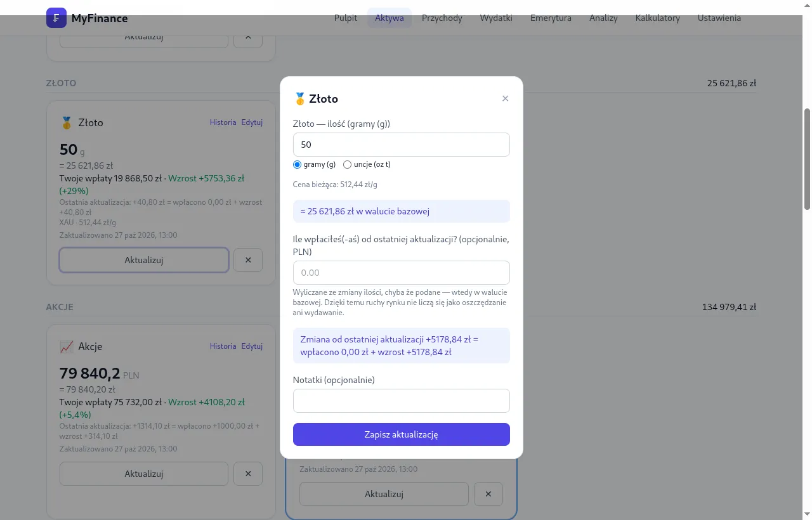Click the MyFinance logo icon
Image resolution: width=812 pixels, height=520 pixels.
(x=56, y=18)
